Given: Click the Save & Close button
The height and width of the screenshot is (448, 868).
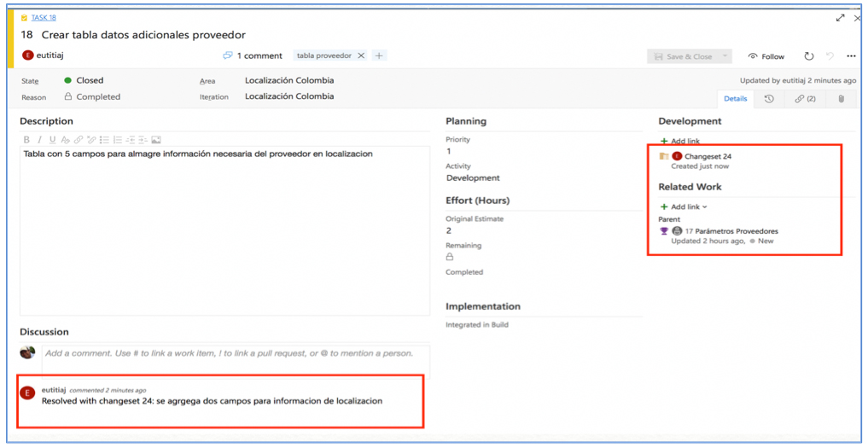Looking at the screenshot, I should (x=683, y=56).
